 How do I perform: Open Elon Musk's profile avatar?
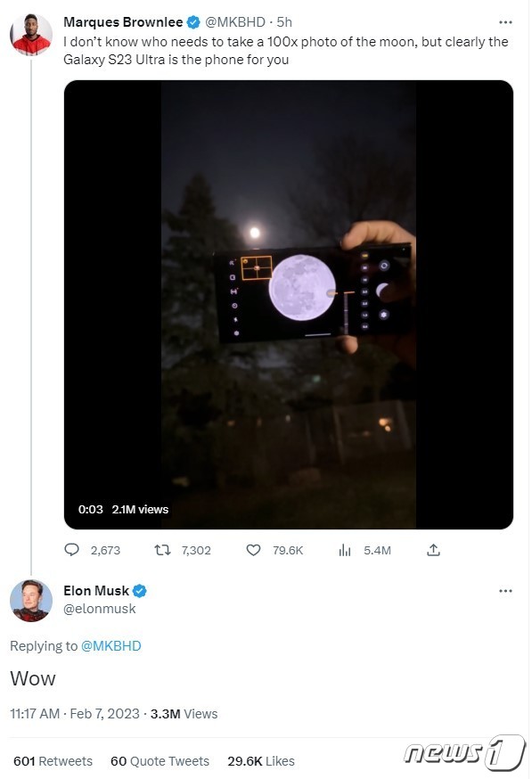click(31, 600)
